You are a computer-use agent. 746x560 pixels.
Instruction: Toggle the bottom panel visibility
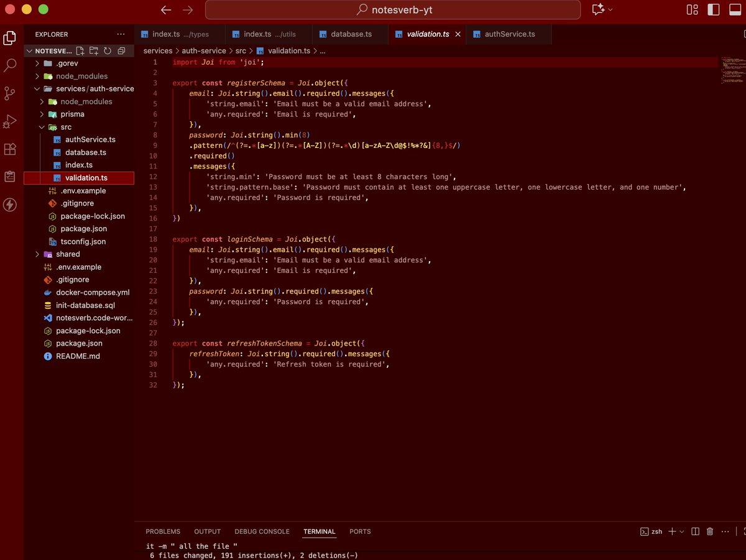[x=734, y=9]
